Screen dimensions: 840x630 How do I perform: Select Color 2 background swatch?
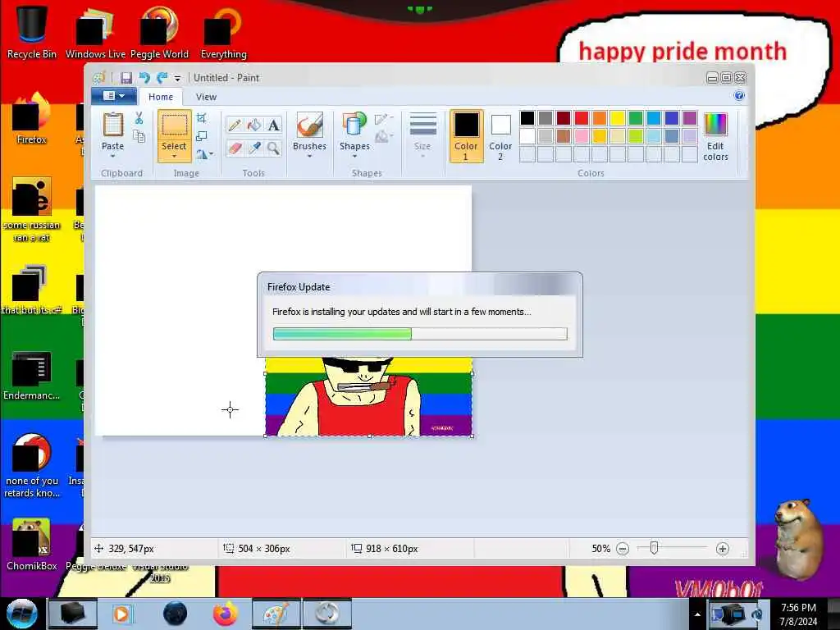click(500, 136)
